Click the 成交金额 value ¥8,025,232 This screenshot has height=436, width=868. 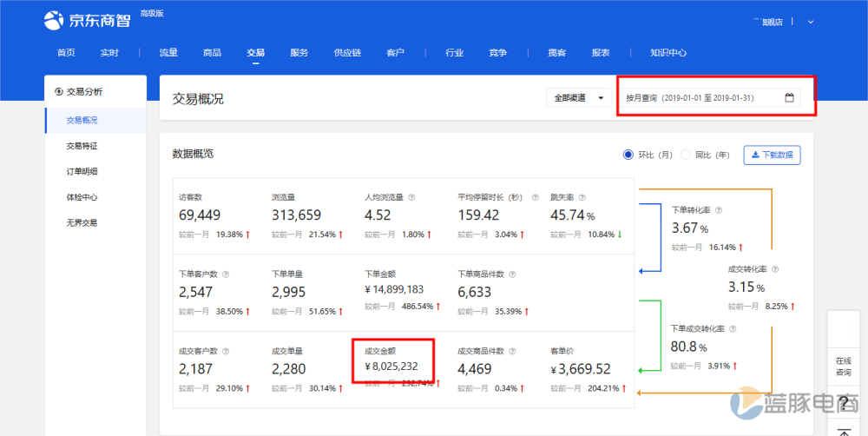pyautogui.click(x=391, y=367)
